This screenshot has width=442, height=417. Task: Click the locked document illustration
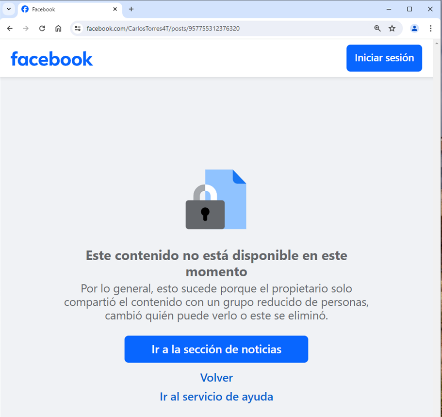(216, 199)
